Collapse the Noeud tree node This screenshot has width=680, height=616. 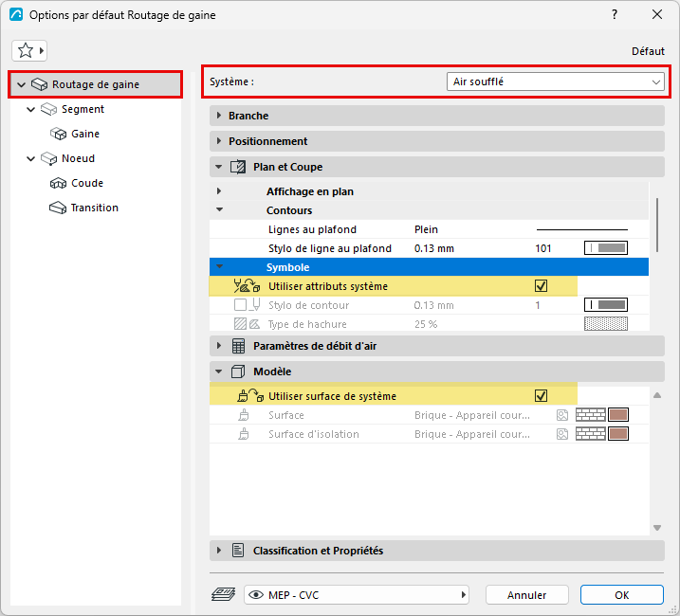pos(30,158)
